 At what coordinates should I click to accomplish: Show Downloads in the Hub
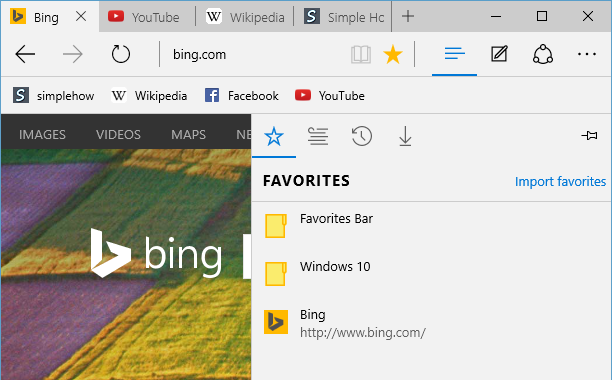[406, 136]
